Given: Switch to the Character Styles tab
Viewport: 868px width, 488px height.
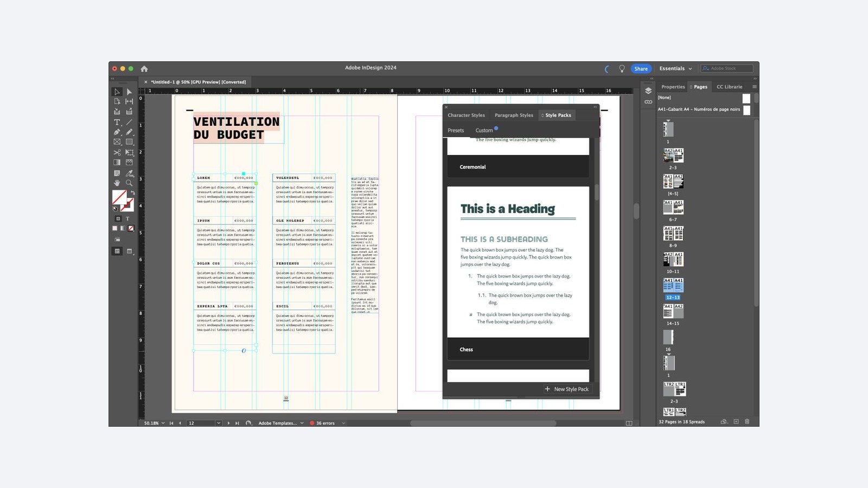Looking at the screenshot, I should (x=466, y=115).
